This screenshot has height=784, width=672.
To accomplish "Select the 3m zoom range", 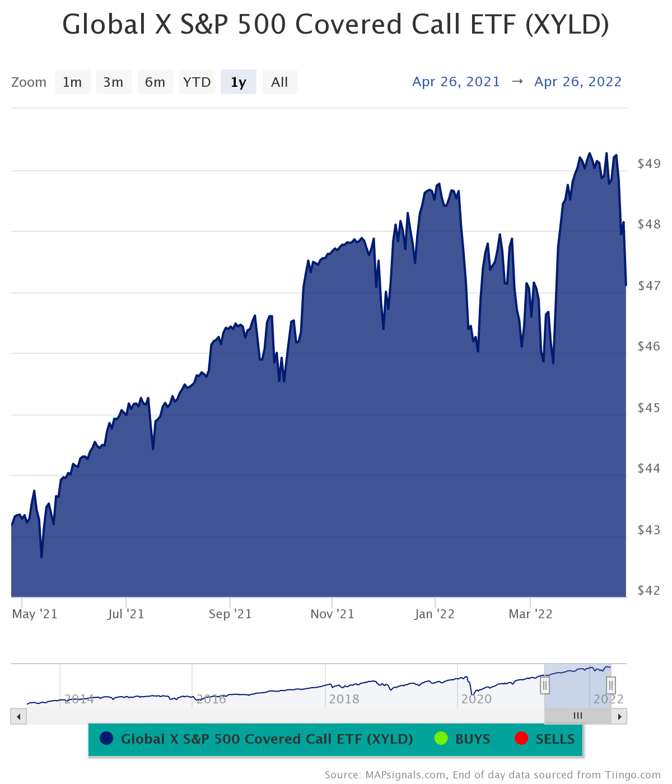I will click(114, 82).
